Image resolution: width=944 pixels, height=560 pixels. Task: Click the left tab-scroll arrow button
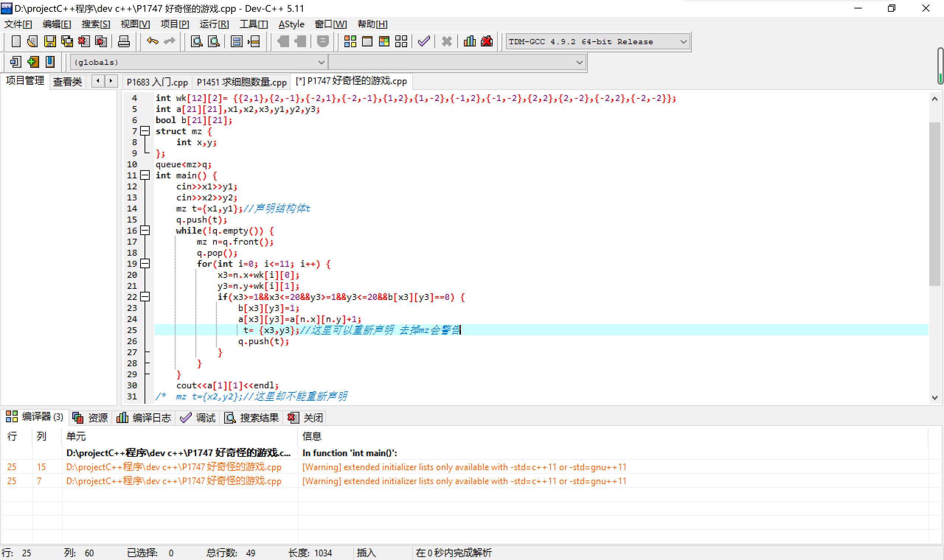pos(98,81)
